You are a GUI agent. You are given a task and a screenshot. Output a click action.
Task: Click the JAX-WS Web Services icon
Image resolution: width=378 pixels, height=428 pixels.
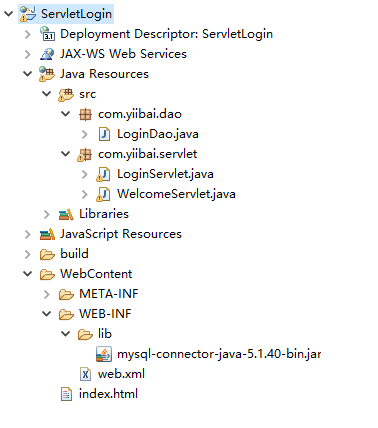click(x=47, y=54)
